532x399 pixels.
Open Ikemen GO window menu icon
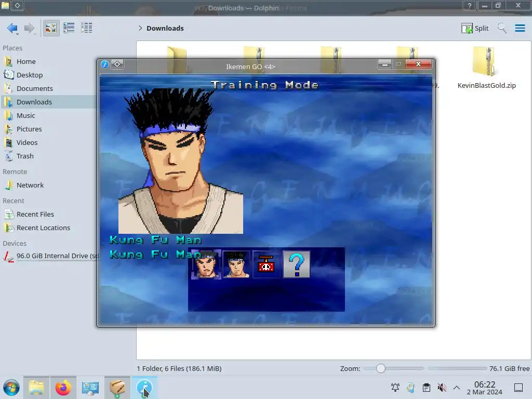(105, 64)
